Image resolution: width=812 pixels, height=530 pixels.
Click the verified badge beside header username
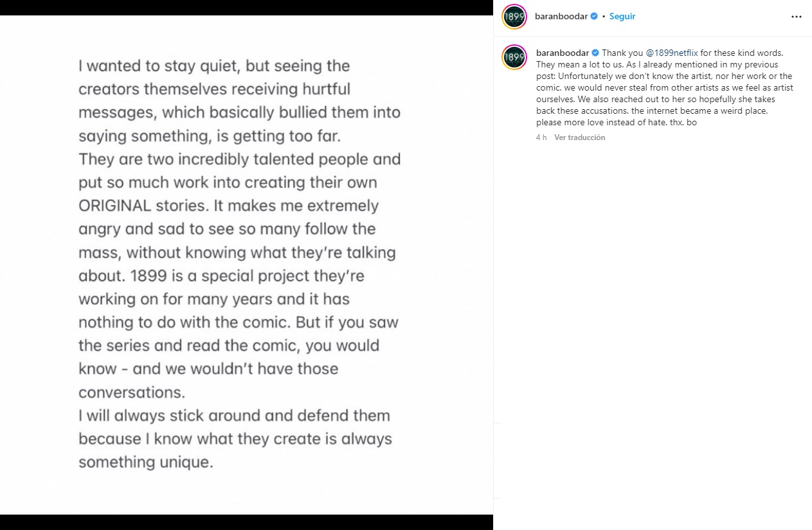point(595,17)
